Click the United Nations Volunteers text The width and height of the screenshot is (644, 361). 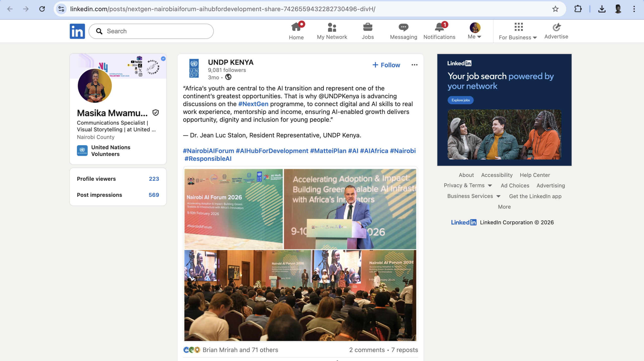[111, 151]
